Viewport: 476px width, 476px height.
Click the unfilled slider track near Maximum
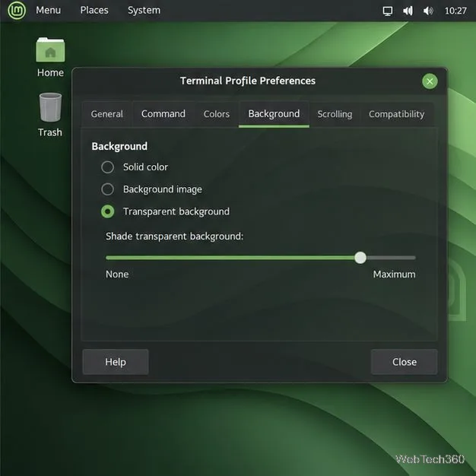(x=391, y=258)
